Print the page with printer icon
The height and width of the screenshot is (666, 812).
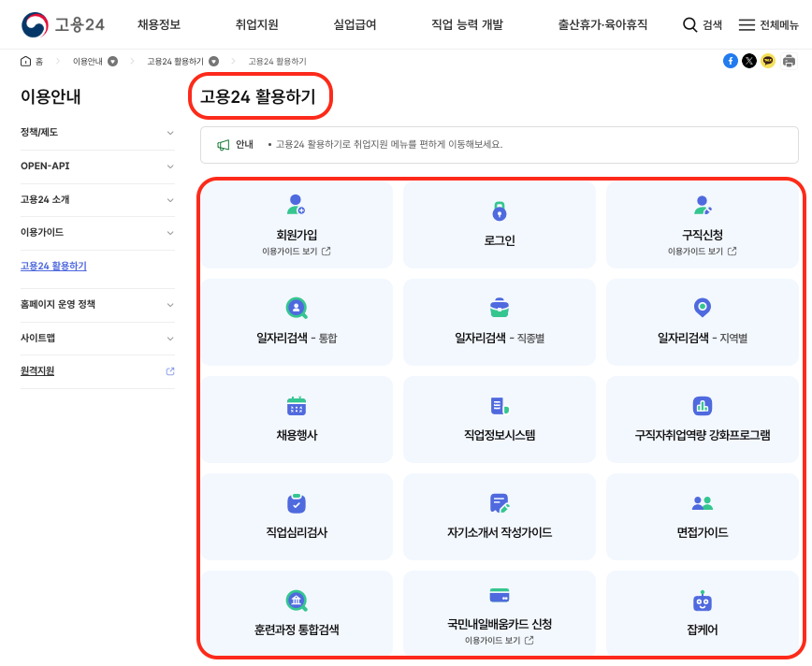(789, 61)
